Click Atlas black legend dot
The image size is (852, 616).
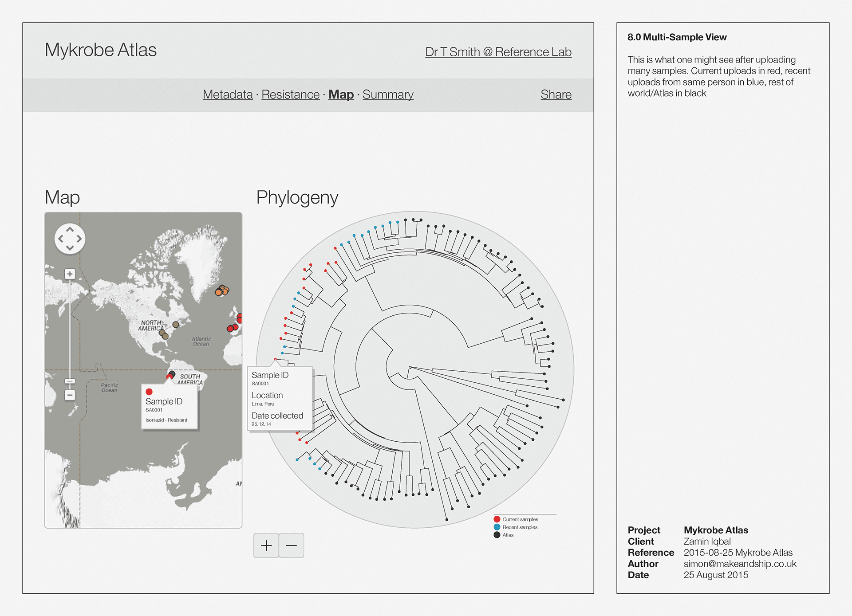click(x=497, y=535)
